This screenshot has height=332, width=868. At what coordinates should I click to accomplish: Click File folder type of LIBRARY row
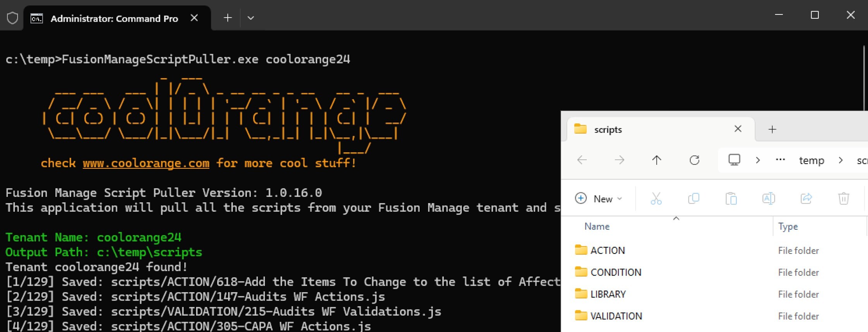[x=798, y=294]
